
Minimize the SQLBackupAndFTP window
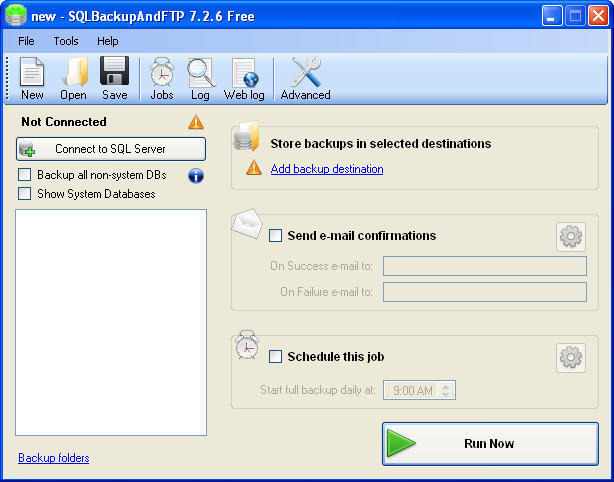(x=552, y=16)
